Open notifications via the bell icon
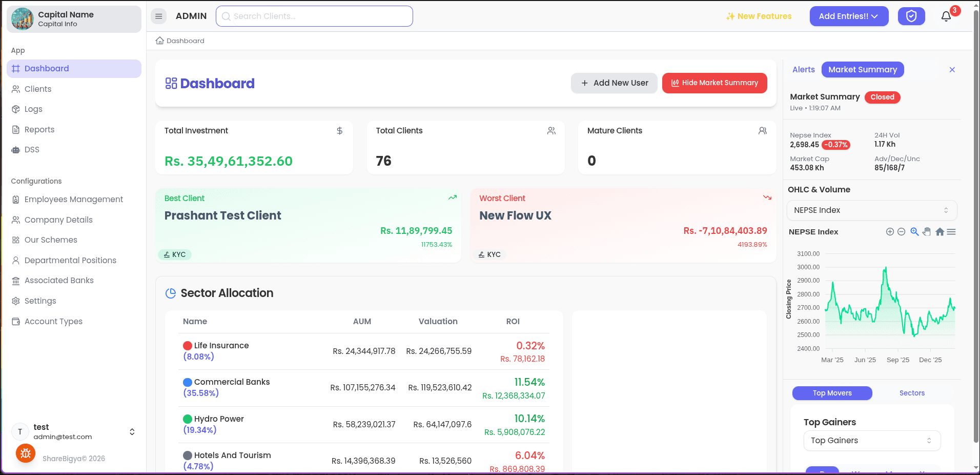The height and width of the screenshot is (475, 980). coord(946,16)
